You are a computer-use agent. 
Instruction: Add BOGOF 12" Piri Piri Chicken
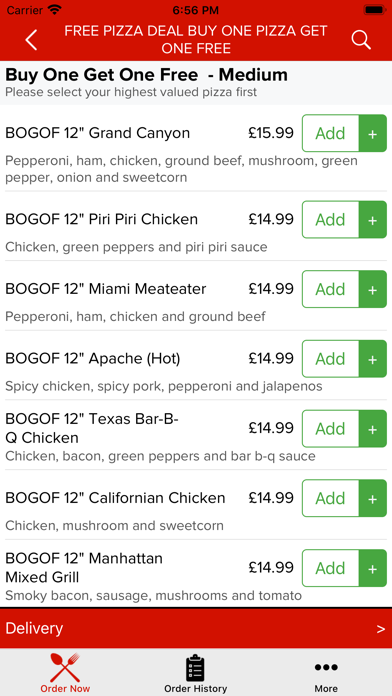tap(331, 219)
